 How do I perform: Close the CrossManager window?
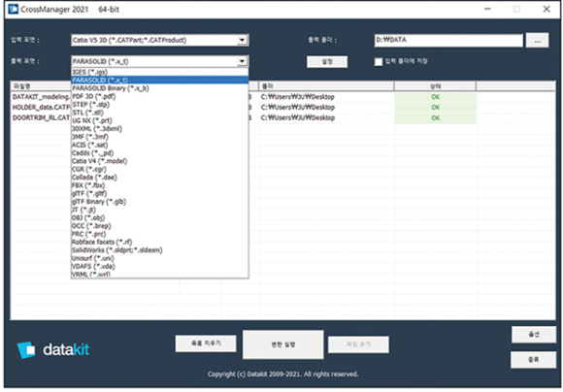point(546,9)
